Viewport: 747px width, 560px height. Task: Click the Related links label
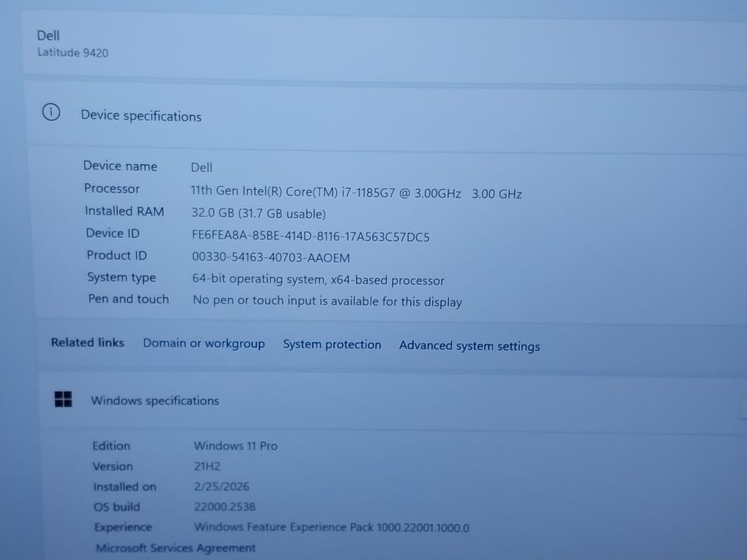(x=88, y=342)
